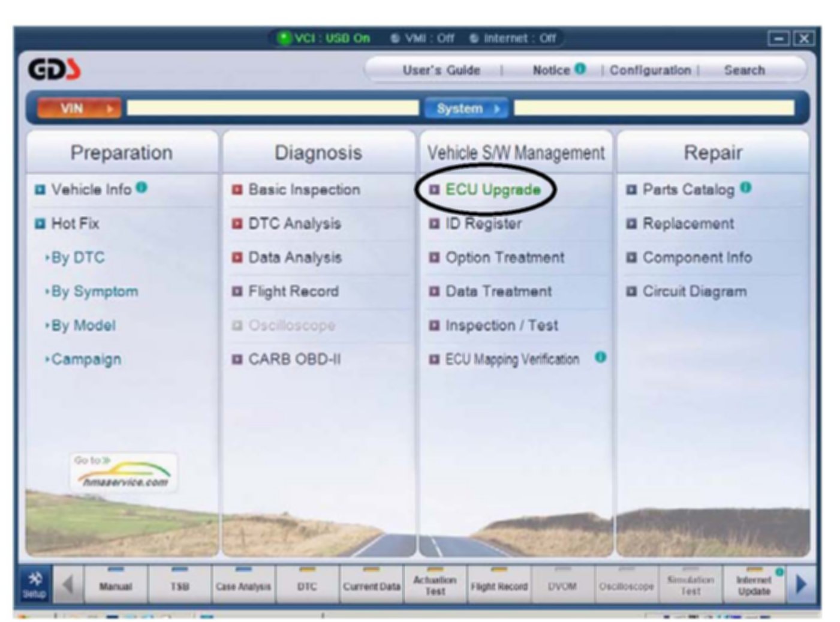Click info icon beside ECU Mapping Verification
840x622 pixels.
coord(600,357)
